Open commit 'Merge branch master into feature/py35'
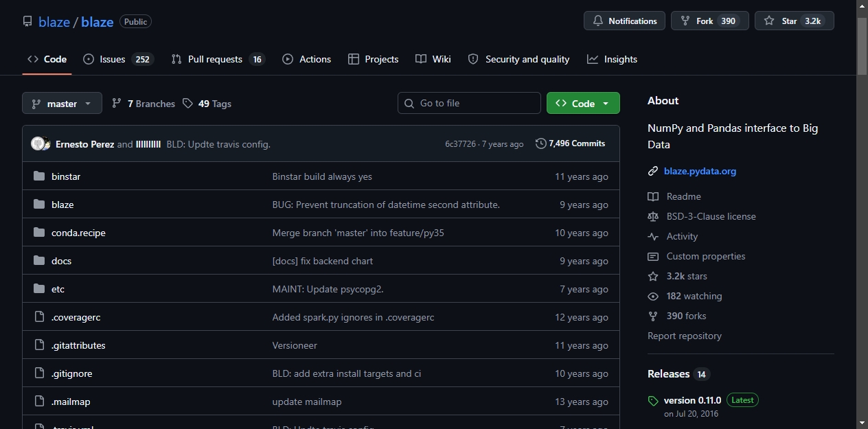The width and height of the screenshot is (868, 429). click(358, 233)
